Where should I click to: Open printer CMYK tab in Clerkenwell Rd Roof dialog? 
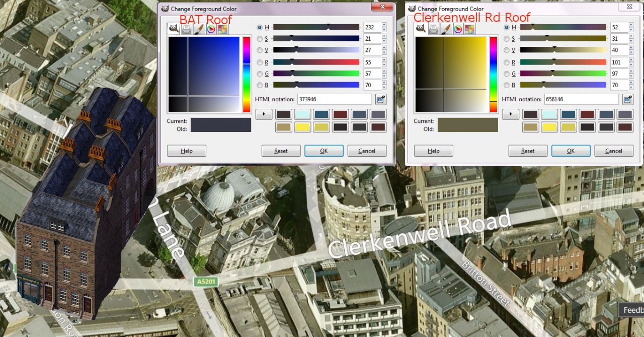click(433, 30)
